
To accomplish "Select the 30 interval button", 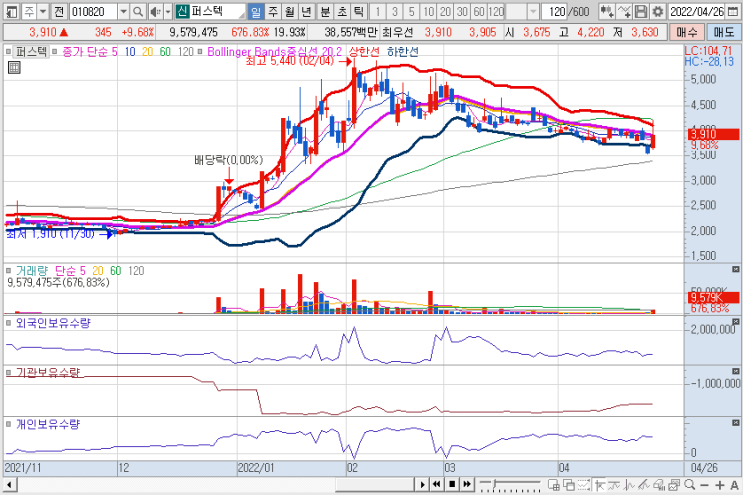I will coord(462,11).
